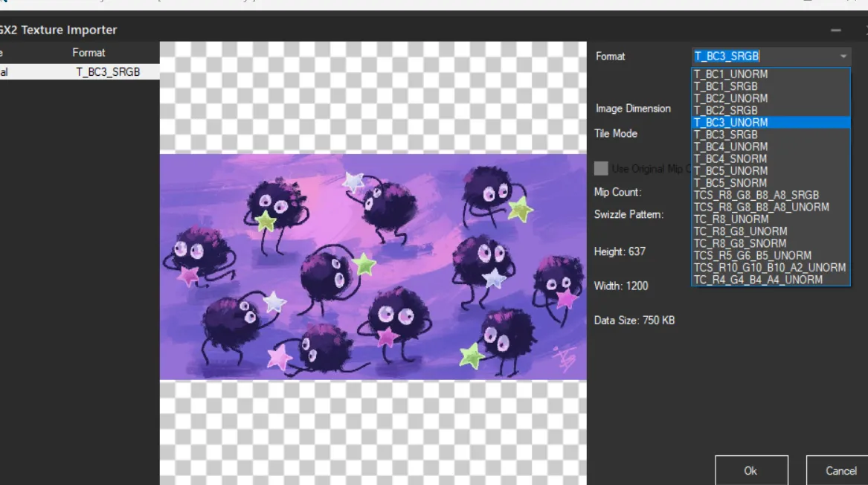Select T_BC3_SRGB in the dropdown list
The image size is (868, 485).
(726, 135)
